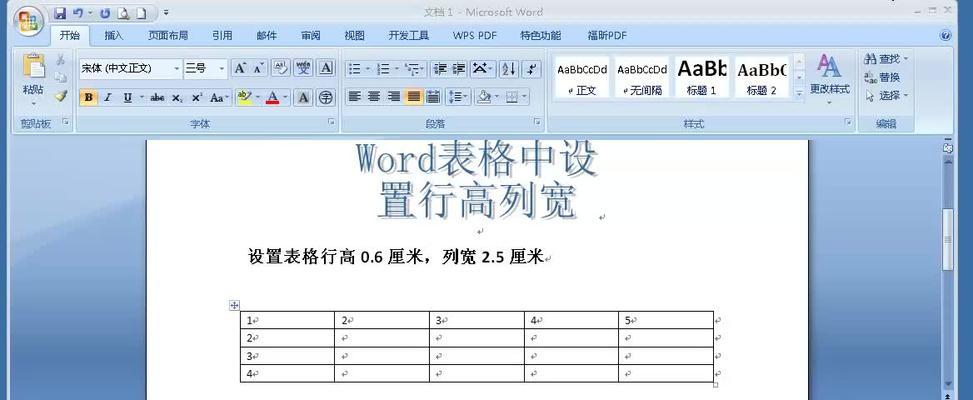Align text left

tap(355, 97)
